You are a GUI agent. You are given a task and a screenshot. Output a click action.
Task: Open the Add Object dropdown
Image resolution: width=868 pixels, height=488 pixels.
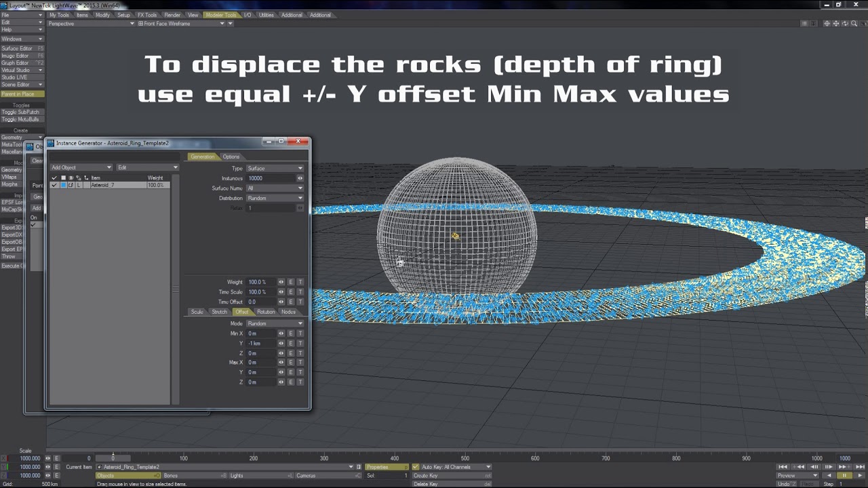pyautogui.click(x=81, y=167)
